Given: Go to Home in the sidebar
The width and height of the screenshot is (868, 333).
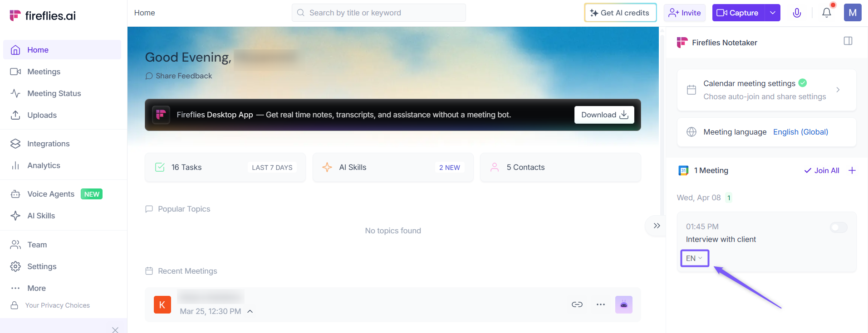Looking at the screenshot, I should point(62,50).
